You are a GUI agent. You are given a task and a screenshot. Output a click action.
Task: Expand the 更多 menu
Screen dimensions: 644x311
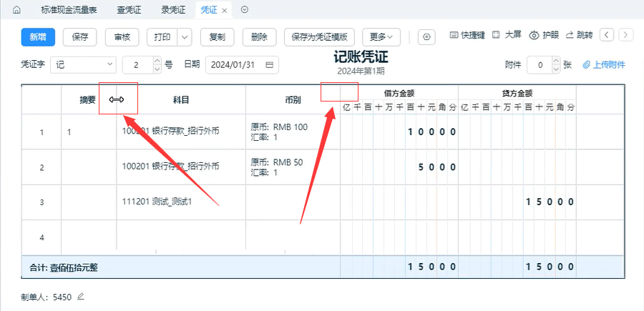pos(381,37)
